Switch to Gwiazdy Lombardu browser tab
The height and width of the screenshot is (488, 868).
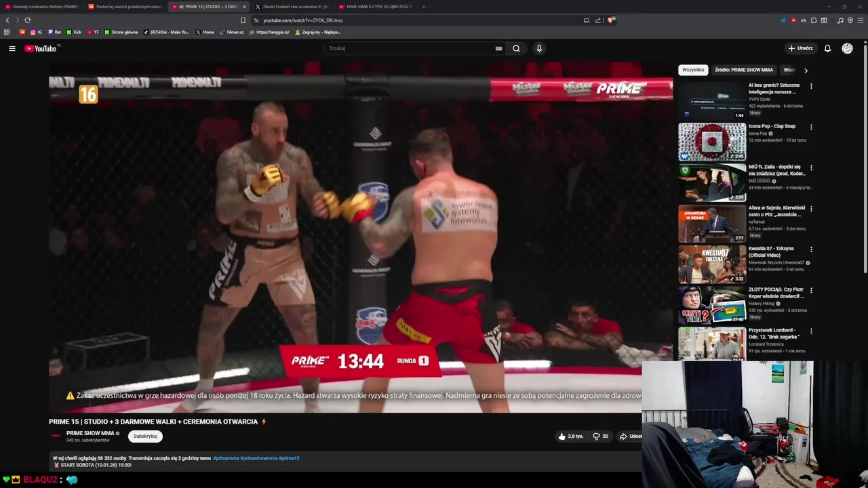[41, 7]
